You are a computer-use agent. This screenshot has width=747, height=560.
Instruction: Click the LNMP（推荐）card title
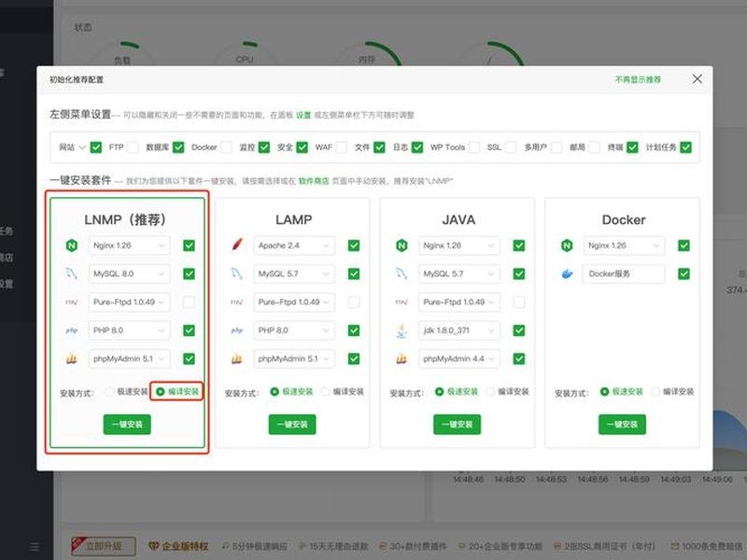click(x=125, y=219)
